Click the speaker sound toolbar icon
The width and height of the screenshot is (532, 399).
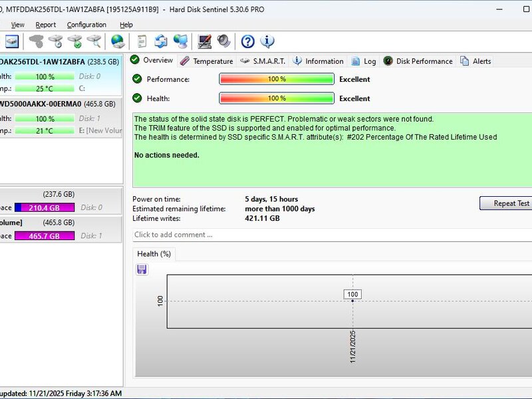223,41
